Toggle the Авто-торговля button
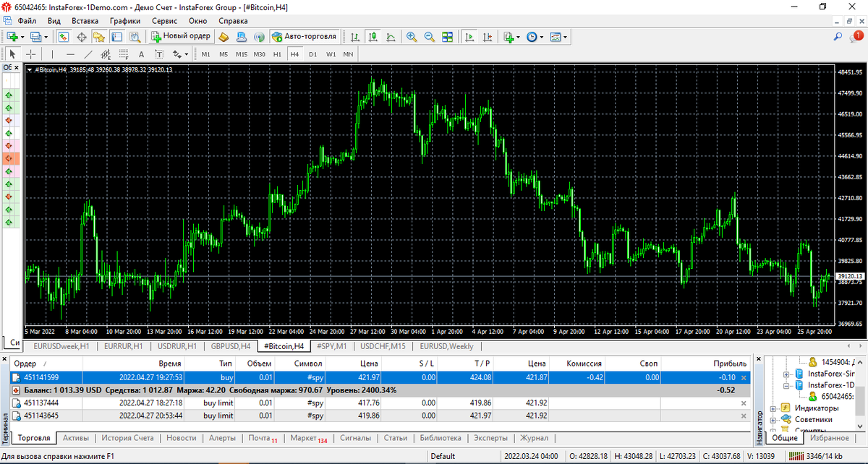 [x=304, y=36]
